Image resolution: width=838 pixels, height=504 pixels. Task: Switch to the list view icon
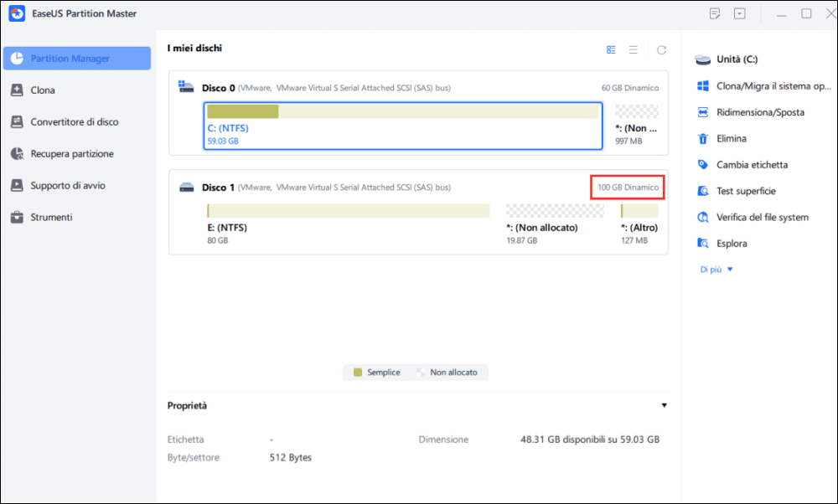click(x=634, y=49)
